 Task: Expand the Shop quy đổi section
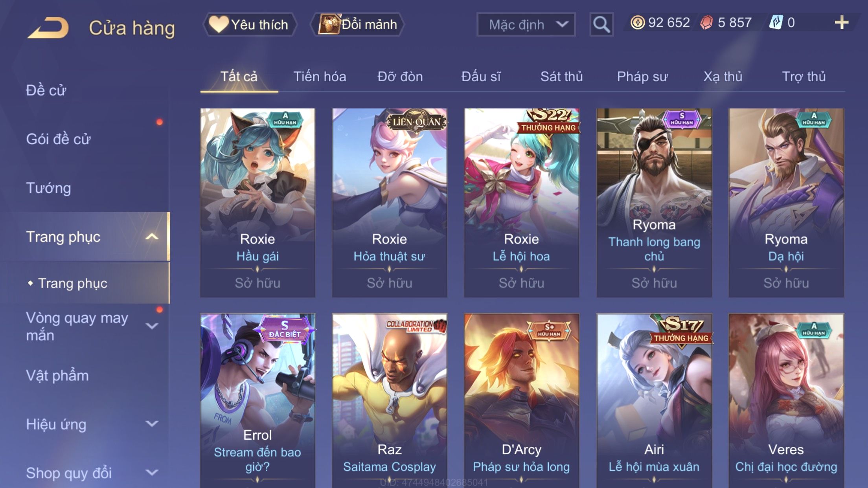[152, 473]
